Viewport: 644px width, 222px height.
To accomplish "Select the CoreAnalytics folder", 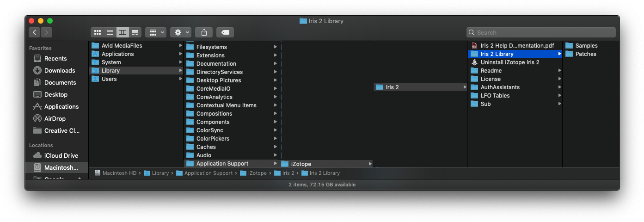I will [231, 97].
